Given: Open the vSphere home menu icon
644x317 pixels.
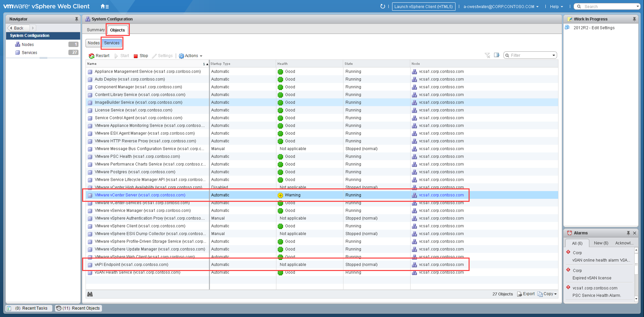Looking at the screenshot, I should point(105,6).
